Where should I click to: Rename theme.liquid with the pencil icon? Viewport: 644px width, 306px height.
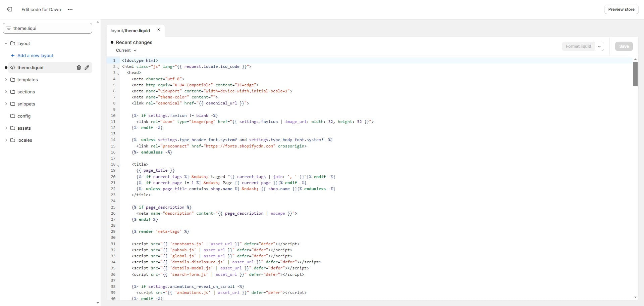[x=87, y=68]
